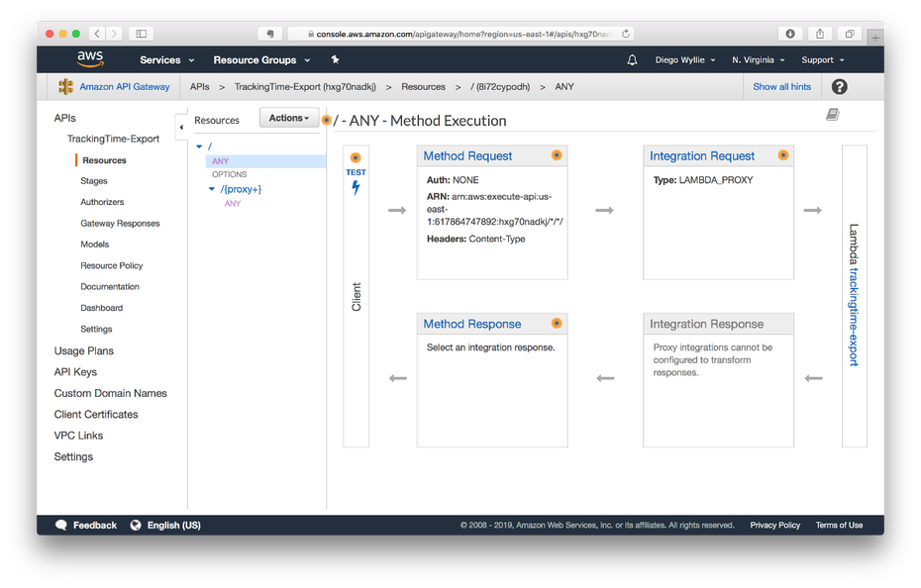Open Documentation in the sidebar
This screenshot has height=588, width=921.
[x=110, y=287]
